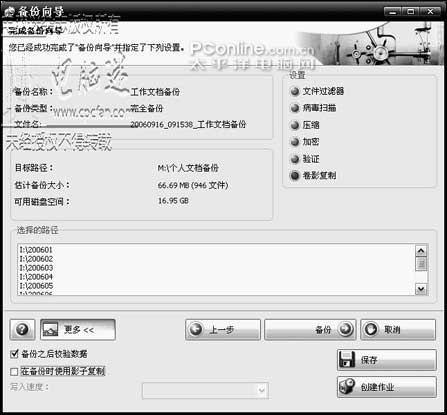
Task: Toggle the 验证 setting indicator
Action: pos(295,159)
